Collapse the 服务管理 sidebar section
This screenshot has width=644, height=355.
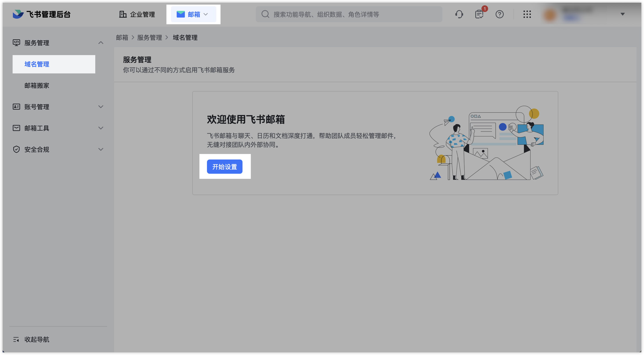coord(101,43)
